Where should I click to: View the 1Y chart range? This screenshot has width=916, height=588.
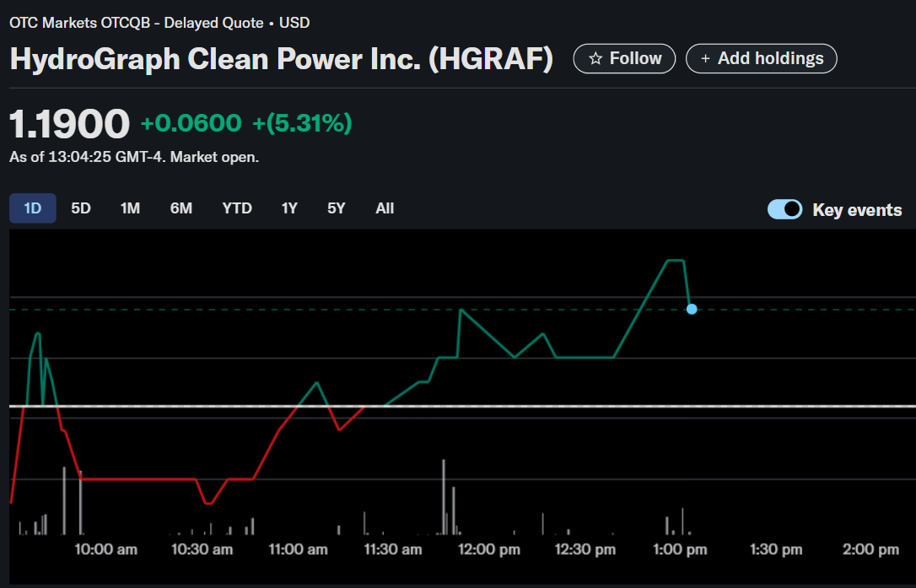289,208
